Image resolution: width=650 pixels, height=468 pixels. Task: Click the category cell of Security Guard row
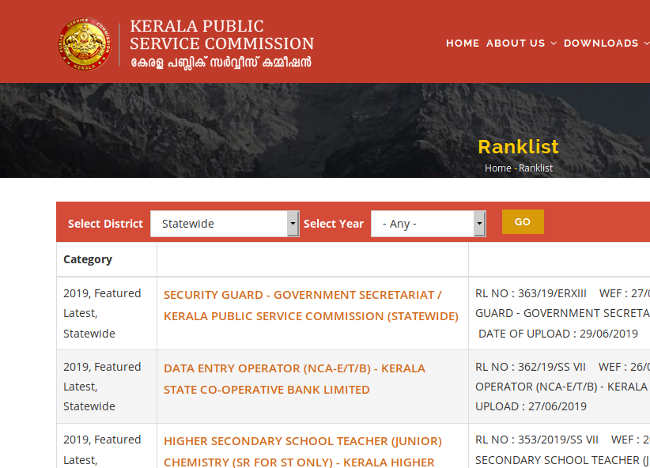click(107, 313)
